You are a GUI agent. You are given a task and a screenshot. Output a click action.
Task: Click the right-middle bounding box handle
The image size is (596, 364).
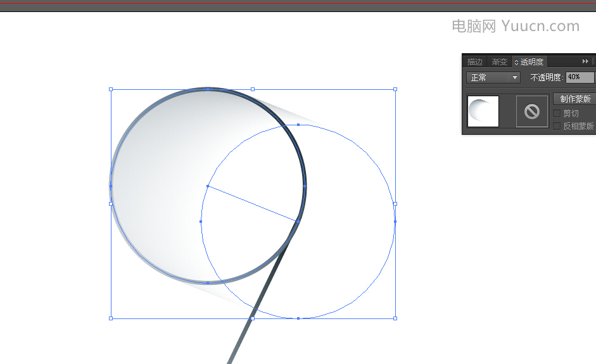click(x=395, y=204)
